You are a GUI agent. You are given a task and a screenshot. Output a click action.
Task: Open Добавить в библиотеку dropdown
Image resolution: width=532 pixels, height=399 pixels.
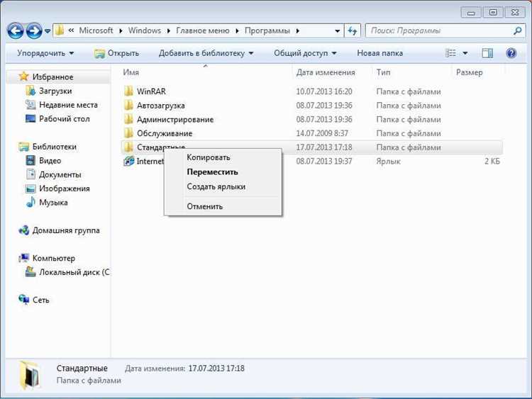(x=206, y=53)
